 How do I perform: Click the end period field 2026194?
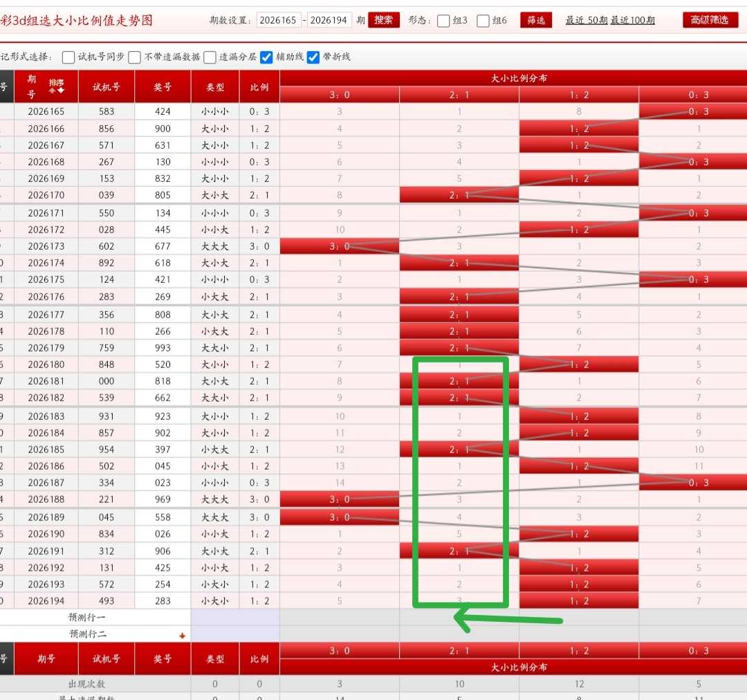point(329,20)
